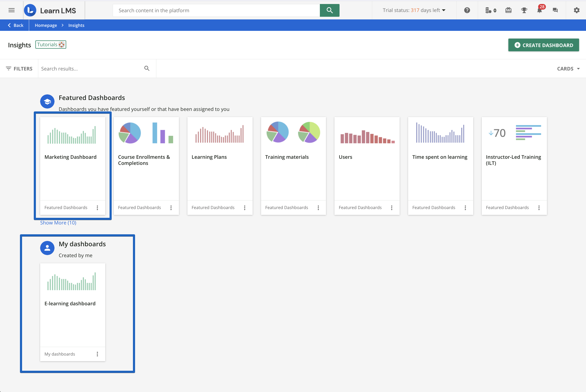Open options menu on E-learning dashboard card

(97, 354)
